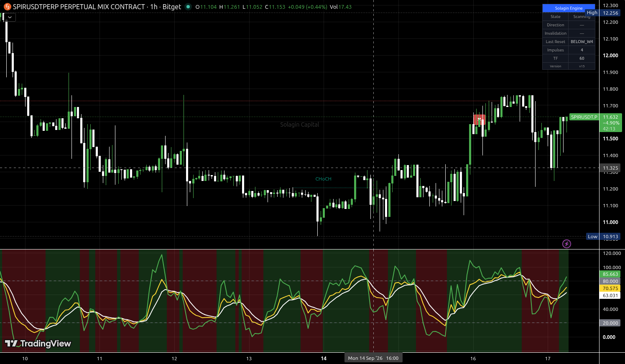Click the +0.049 (+0.44%) change value
625x364 pixels.
308,7
